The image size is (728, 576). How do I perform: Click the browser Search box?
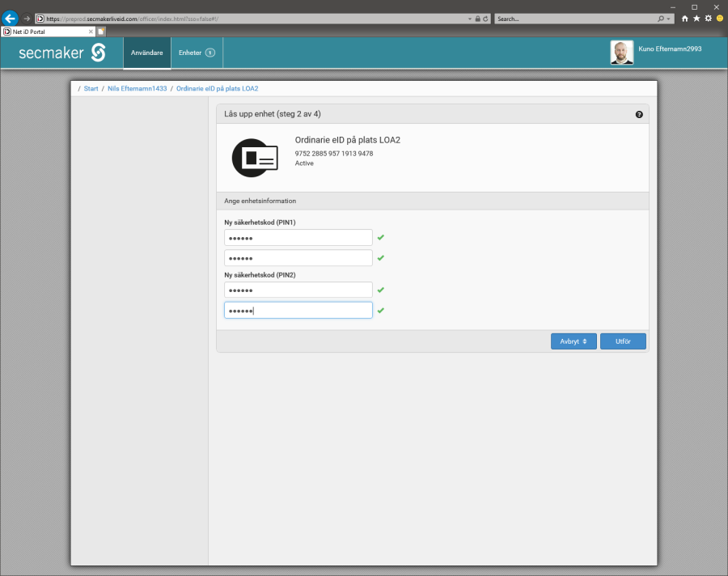coord(575,19)
